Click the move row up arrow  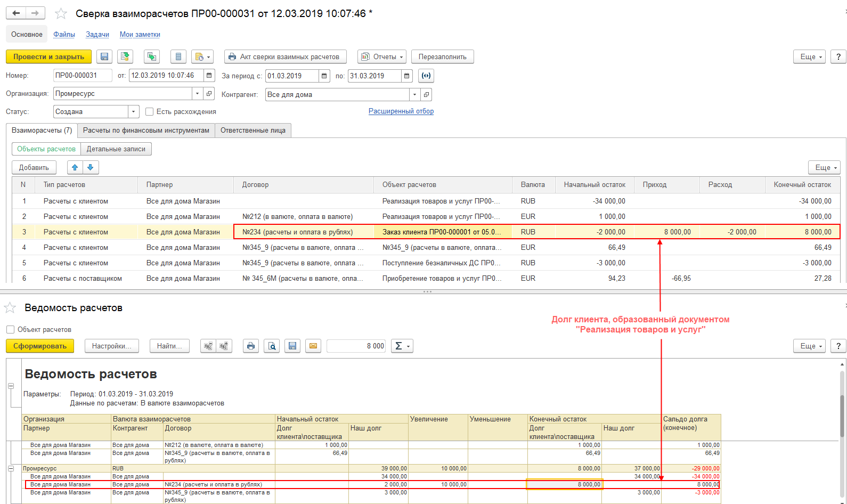tap(75, 167)
